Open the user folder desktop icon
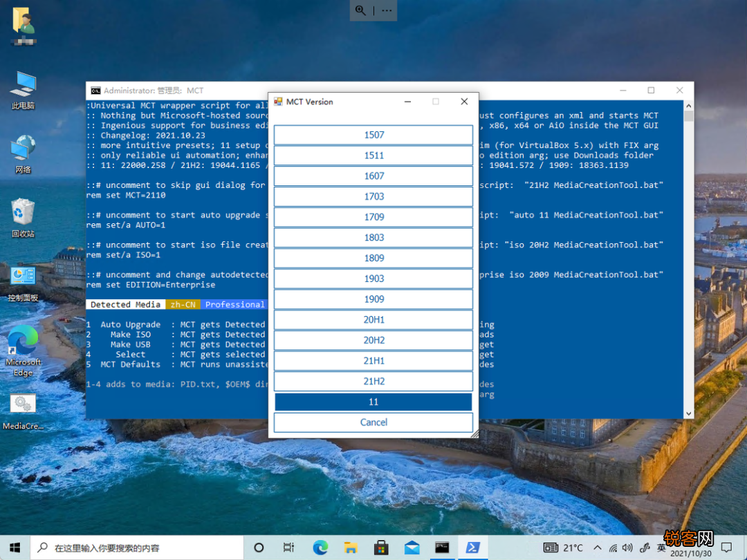 click(24, 26)
